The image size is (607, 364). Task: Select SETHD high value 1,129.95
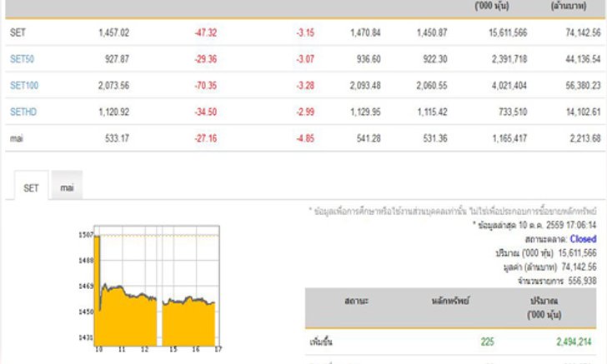pyautogui.click(x=365, y=112)
